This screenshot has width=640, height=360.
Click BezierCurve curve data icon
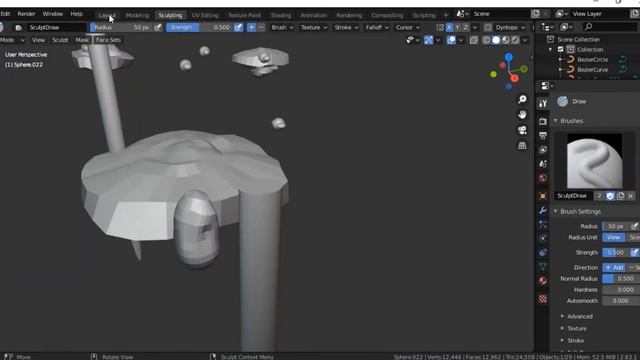[x=623, y=69]
